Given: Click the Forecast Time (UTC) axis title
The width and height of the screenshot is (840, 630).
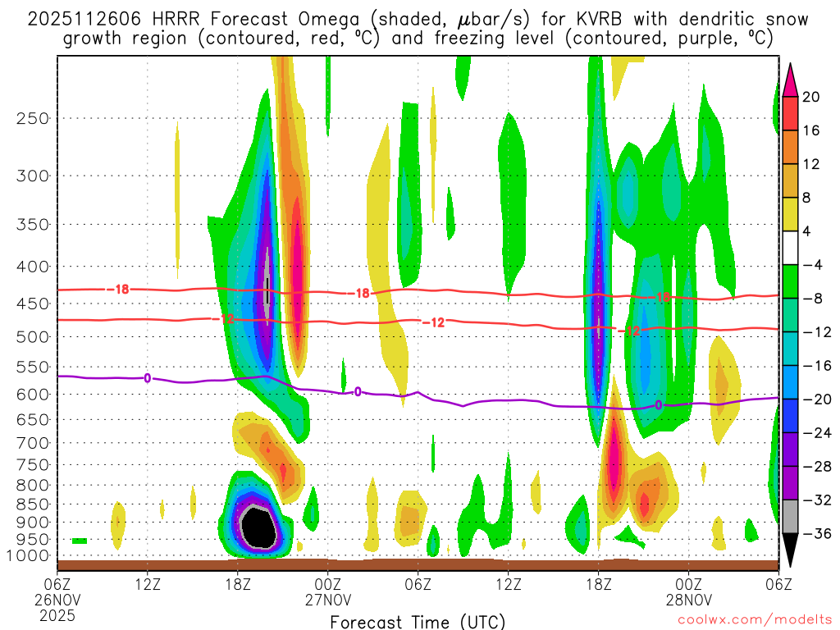Looking at the screenshot, I should (418, 621).
